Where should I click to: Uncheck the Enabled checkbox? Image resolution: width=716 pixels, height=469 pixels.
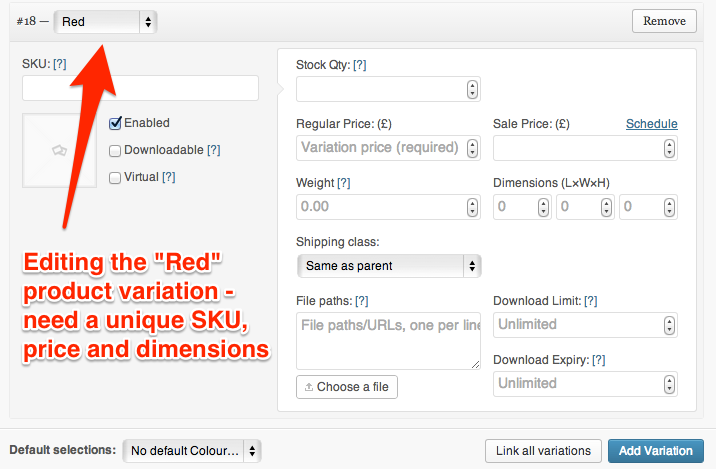tap(115, 123)
